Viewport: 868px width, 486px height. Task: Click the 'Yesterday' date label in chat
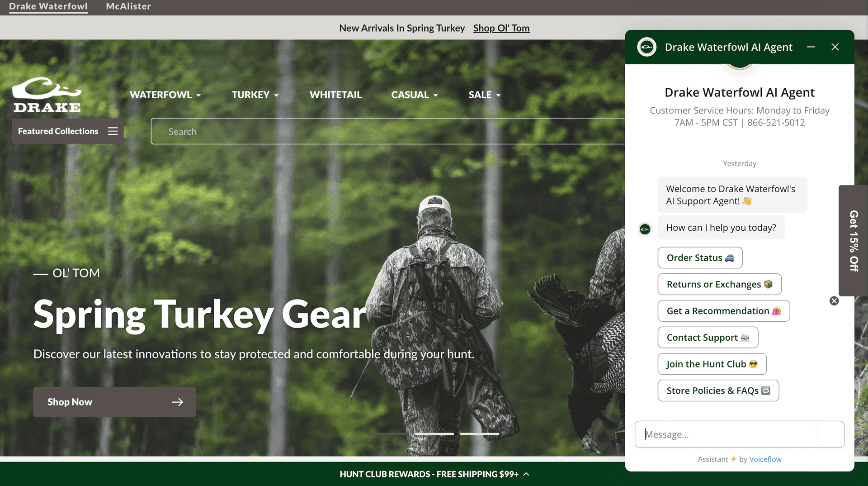pyautogui.click(x=740, y=164)
